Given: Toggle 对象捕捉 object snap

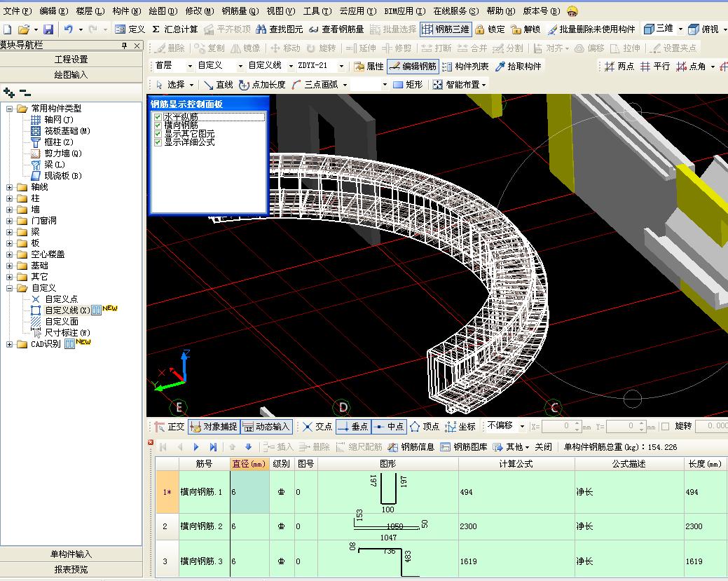Looking at the screenshot, I should click(214, 426).
